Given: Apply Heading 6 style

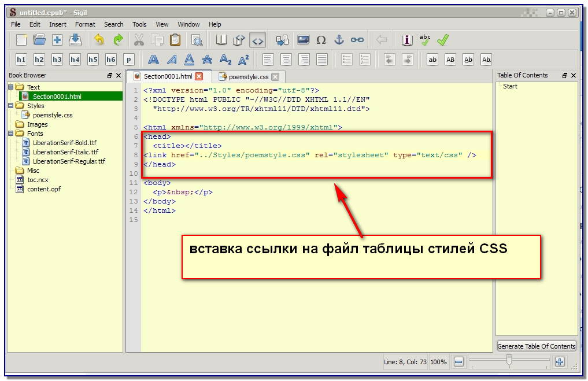Looking at the screenshot, I should tap(111, 59).
